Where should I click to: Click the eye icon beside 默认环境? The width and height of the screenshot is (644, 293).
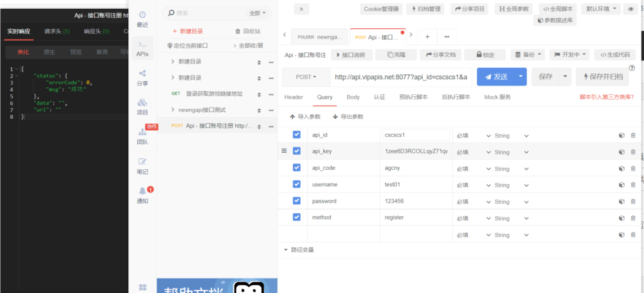tap(631, 9)
